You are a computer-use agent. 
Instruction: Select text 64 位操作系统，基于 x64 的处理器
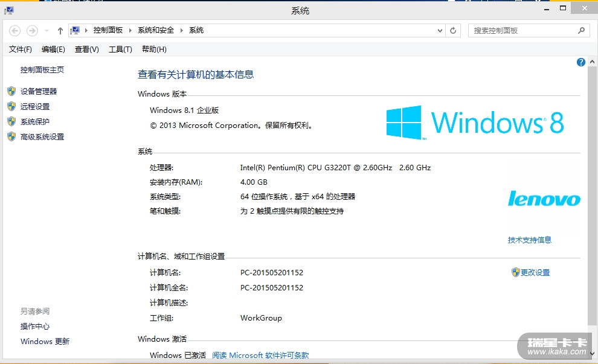coord(297,197)
